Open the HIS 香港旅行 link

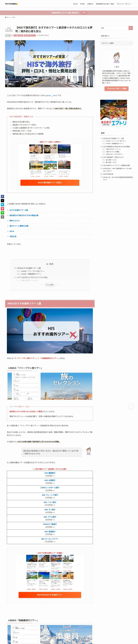pyautogui.click(x=50, y=532)
